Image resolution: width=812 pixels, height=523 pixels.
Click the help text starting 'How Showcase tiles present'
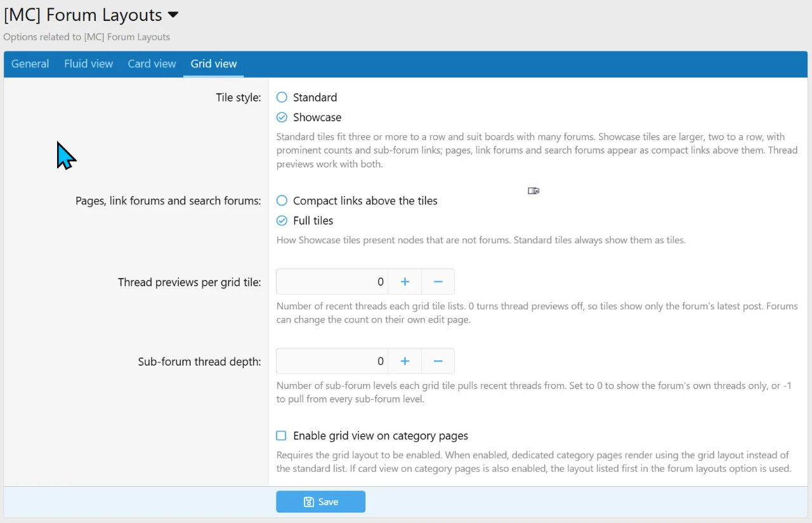point(481,241)
